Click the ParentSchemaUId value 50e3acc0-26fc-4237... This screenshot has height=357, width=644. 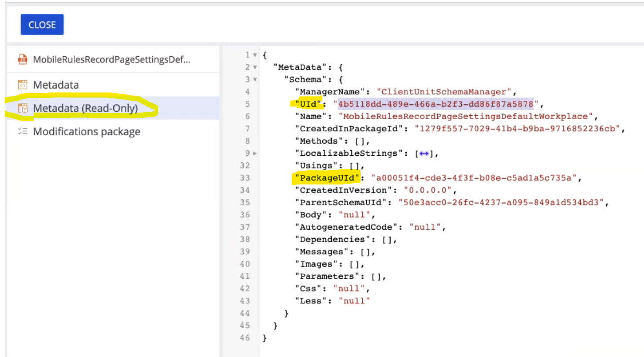tap(501, 203)
